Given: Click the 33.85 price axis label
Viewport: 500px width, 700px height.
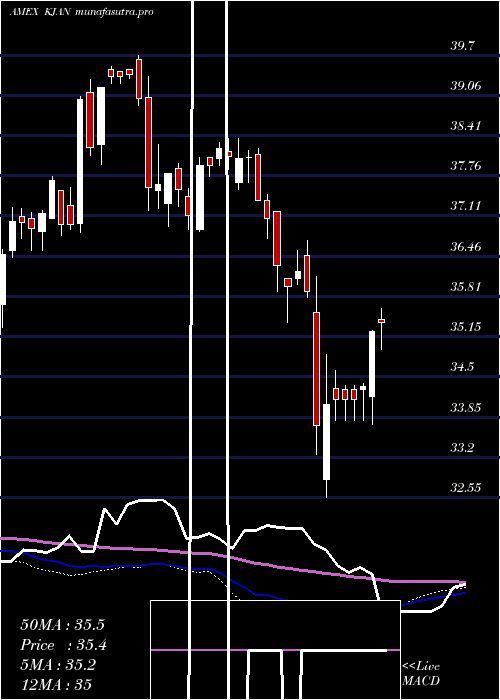Looking at the screenshot, I should pos(466,407).
